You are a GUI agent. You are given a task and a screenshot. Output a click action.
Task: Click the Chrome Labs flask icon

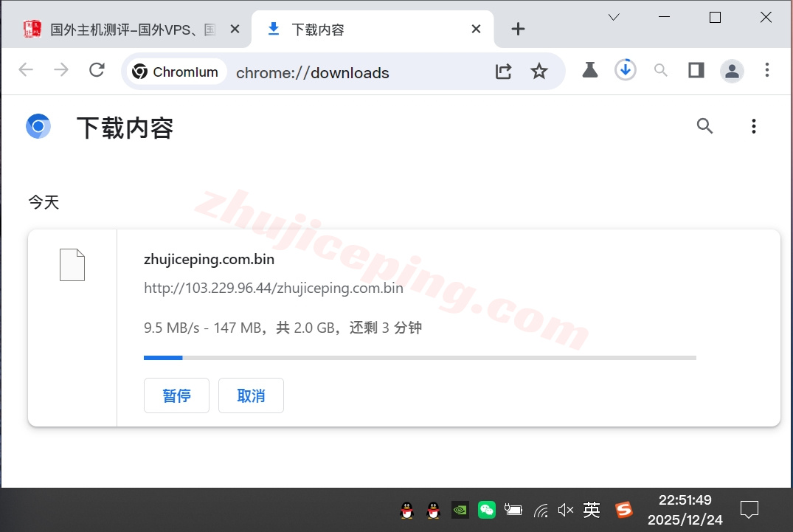589,70
